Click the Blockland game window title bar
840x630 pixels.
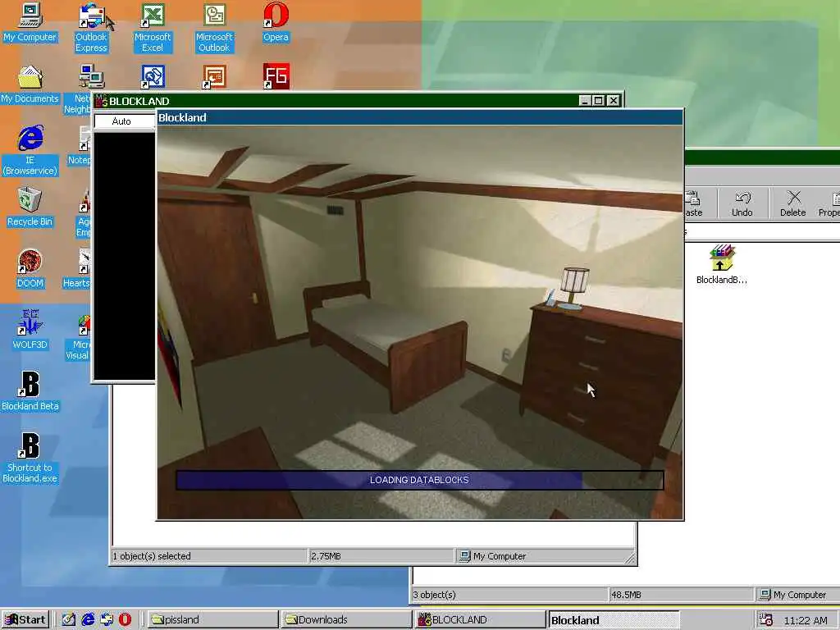[420, 117]
